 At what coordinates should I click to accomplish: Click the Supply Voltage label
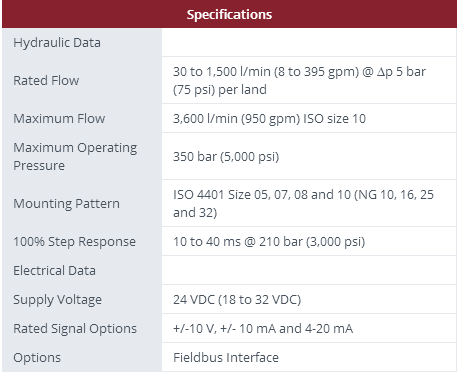coord(58,299)
